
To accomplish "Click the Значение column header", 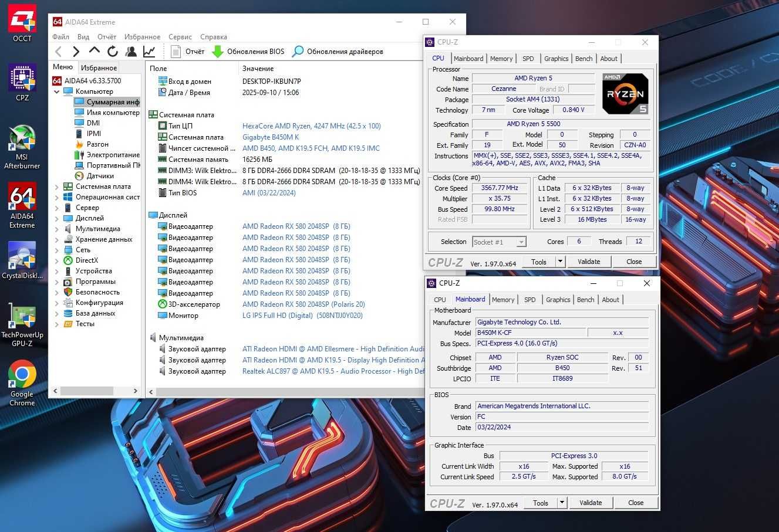I will (258, 69).
